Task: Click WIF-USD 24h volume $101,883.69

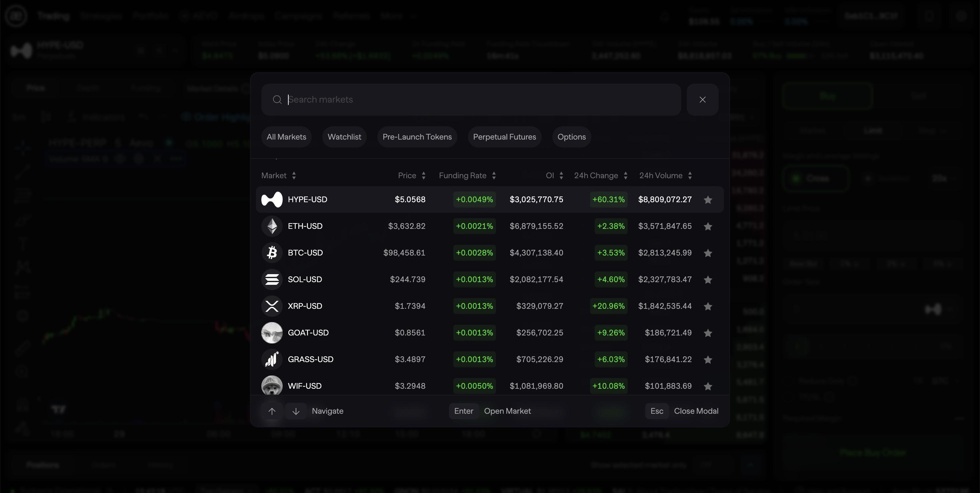Action: click(x=668, y=386)
